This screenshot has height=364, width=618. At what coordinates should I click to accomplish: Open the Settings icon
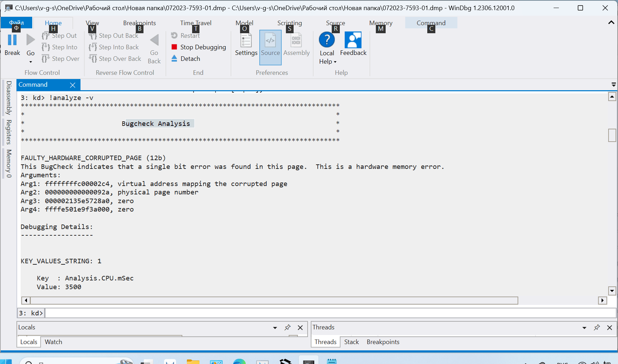(x=246, y=40)
